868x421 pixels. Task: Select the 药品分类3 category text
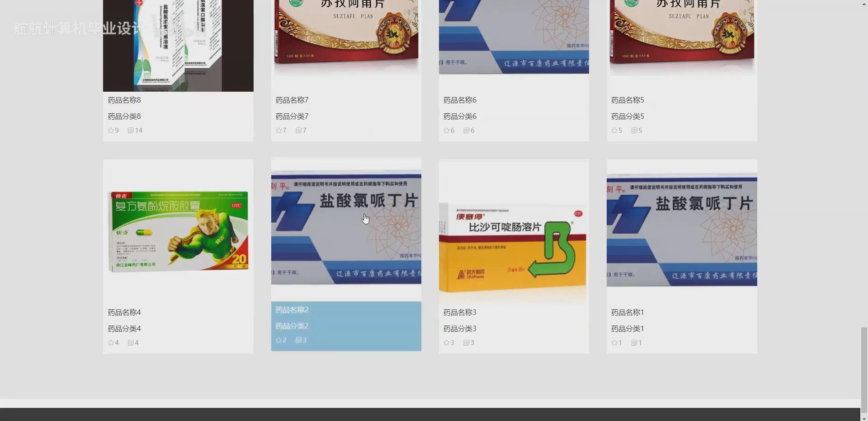coord(460,329)
